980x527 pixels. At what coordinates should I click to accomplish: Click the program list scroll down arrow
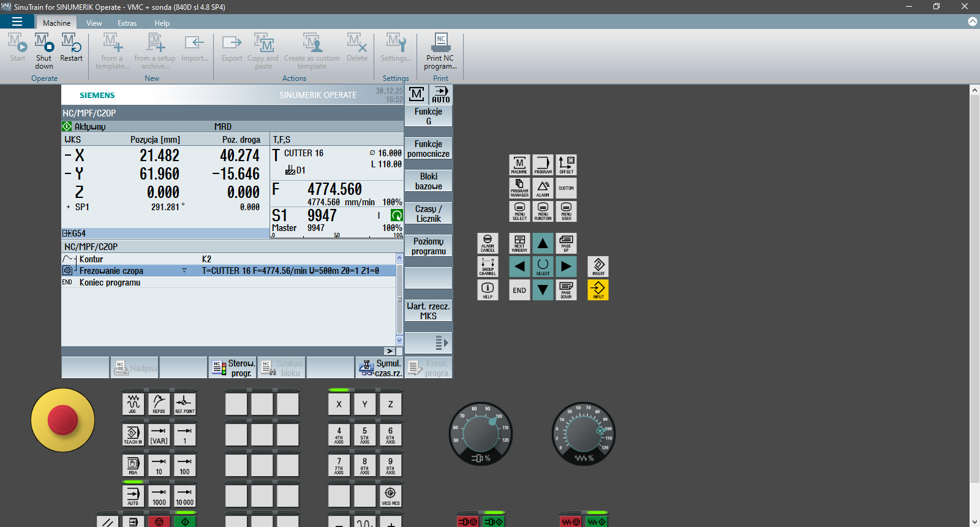[399, 341]
